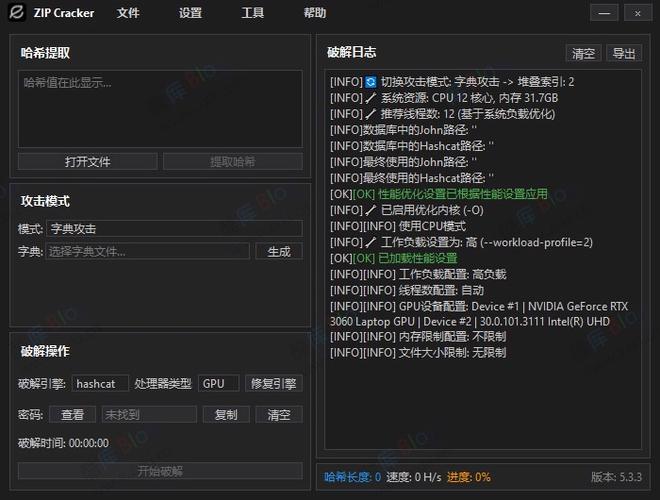The width and height of the screenshot is (660, 500).
Task: Click the 复制 password button
Action: (x=226, y=415)
